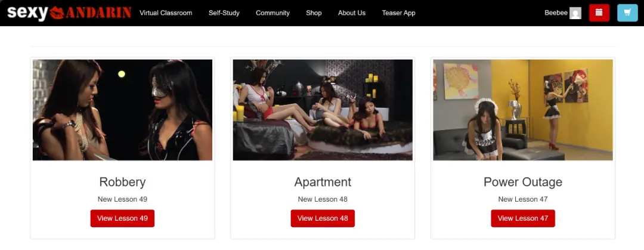Open the Community menu item
This screenshot has width=644, height=250.
coord(273,13)
